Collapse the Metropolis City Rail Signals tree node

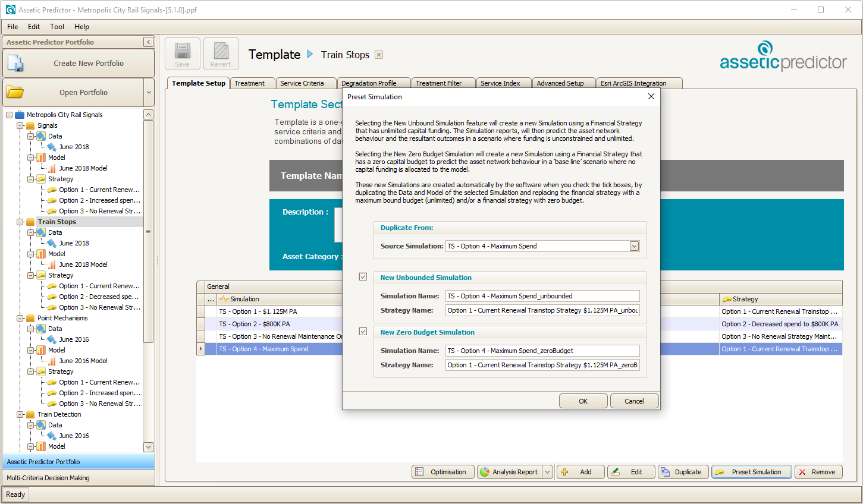9,115
